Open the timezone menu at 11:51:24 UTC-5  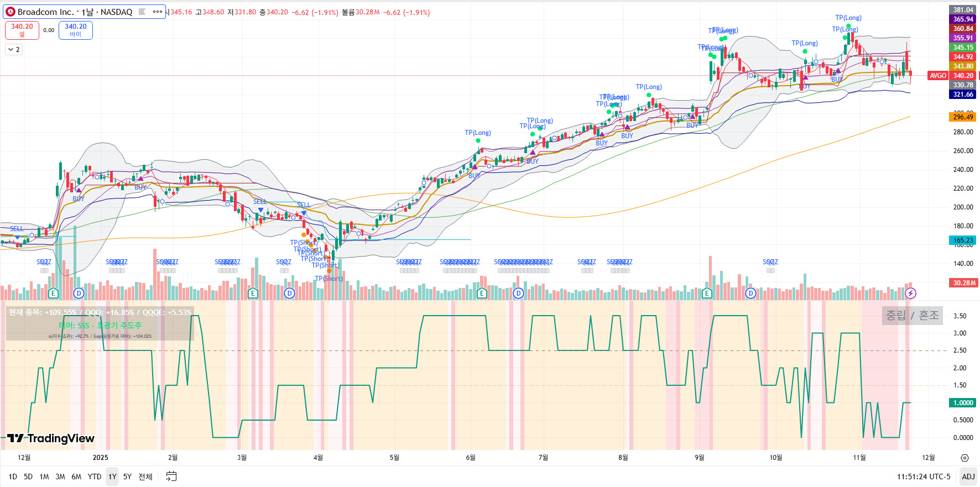(x=924, y=476)
